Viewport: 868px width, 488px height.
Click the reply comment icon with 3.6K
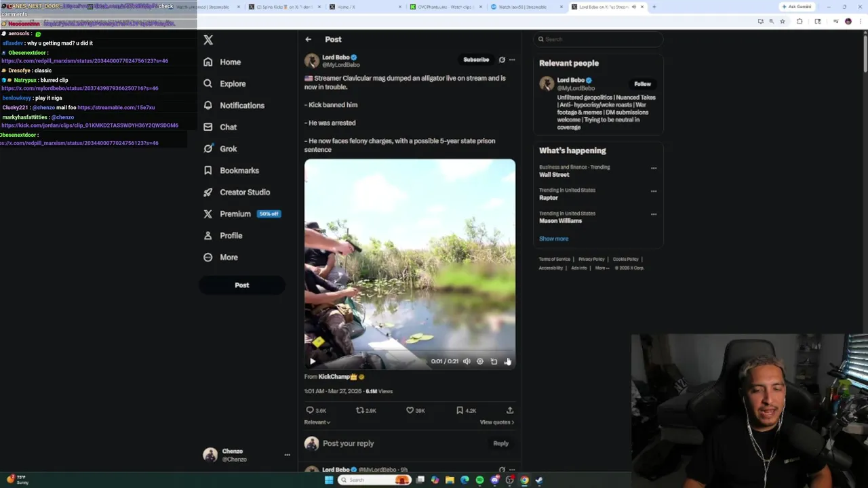coord(316,410)
